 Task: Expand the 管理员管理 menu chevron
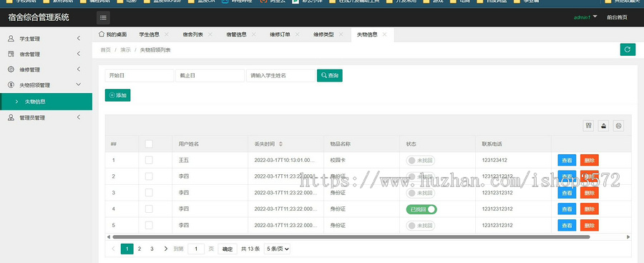tap(79, 118)
